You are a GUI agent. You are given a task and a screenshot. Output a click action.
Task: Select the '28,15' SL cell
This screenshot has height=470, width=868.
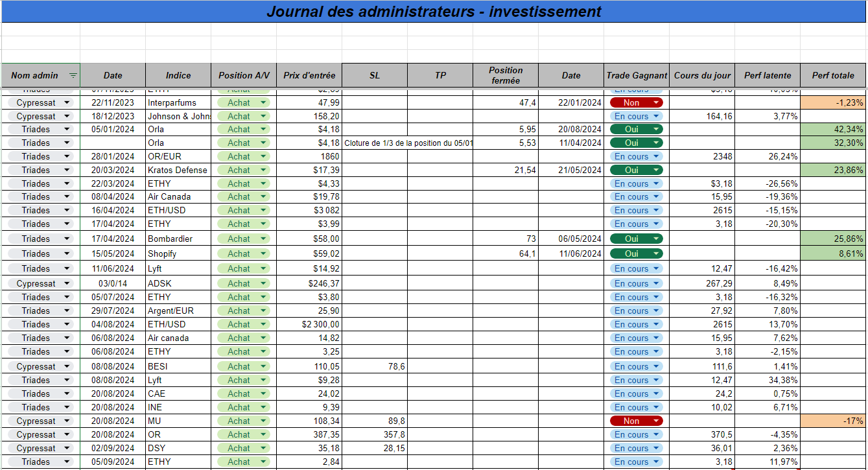click(x=375, y=448)
